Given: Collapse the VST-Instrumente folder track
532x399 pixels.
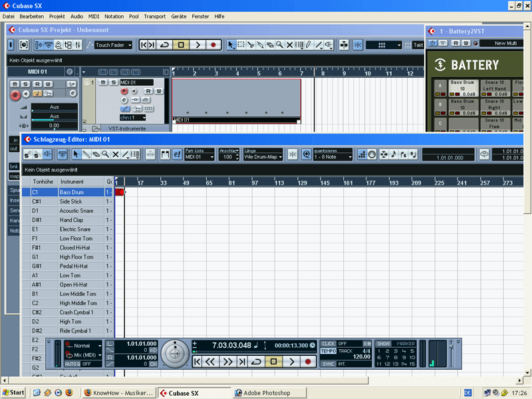Looking at the screenshot, I should [x=84, y=129].
